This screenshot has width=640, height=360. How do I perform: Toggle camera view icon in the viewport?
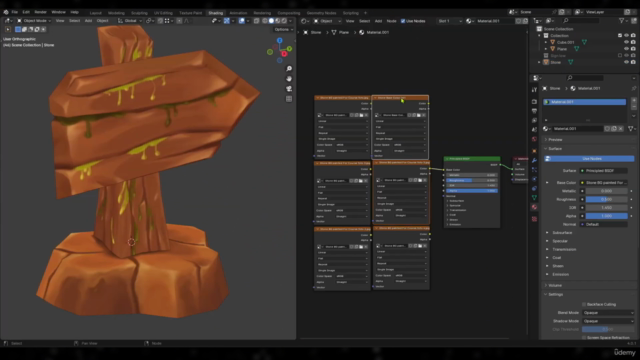tap(289, 89)
